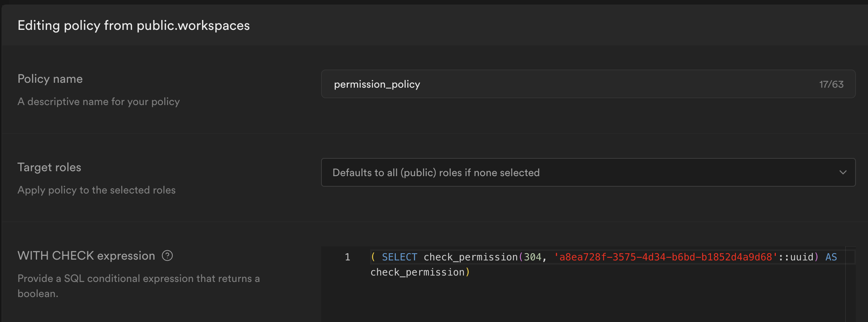This screenshot has width=868, height=322.
Task: Click the Policy name label
Action: coord(50,79)
